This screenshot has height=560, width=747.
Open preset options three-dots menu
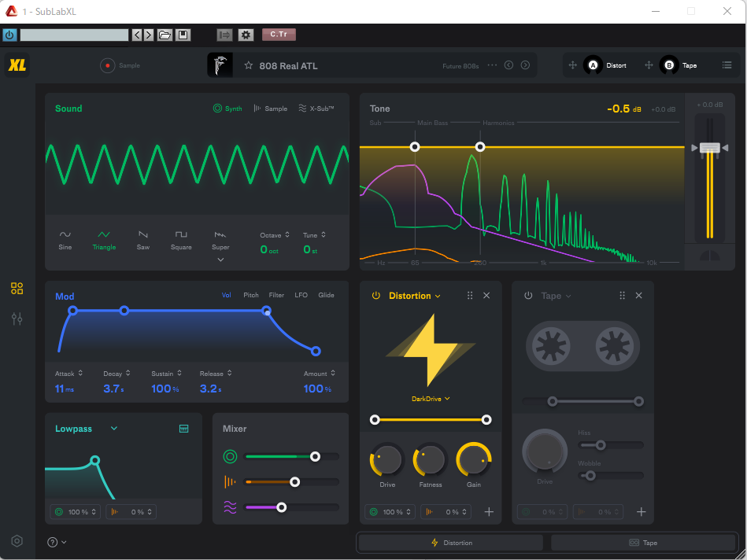tap(492, 65)
